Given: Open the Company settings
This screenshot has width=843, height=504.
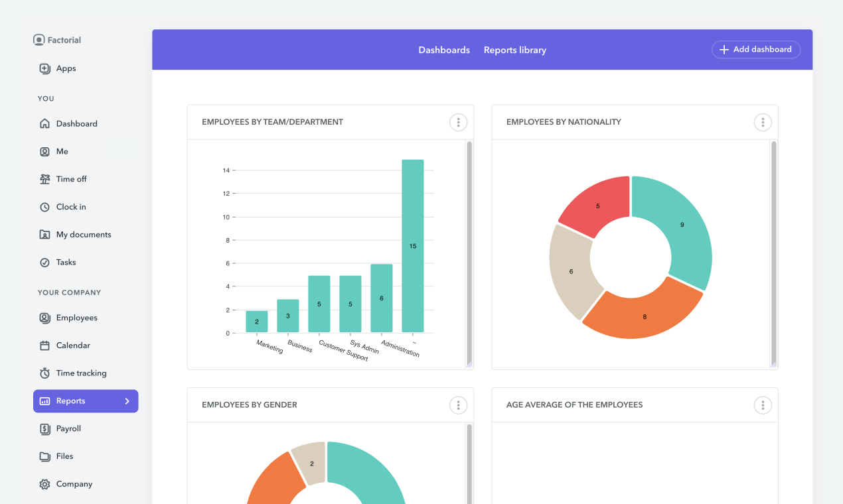Looking at the screenshot, I should click(73, 483).
